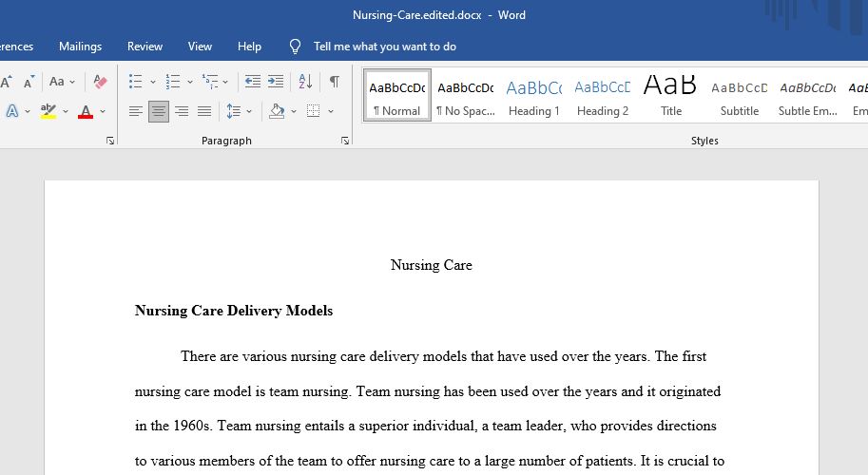Viewport: 868px width, 475px height.
Task: Open Mailings ribbon tab
Action: pos(80,47)
